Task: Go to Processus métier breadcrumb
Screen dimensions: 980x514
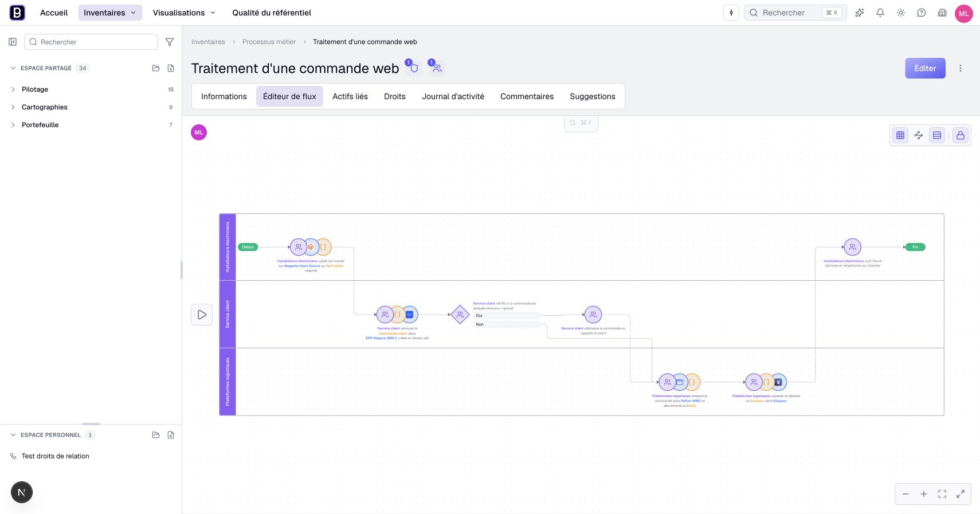Action: (x=269, y=42)
